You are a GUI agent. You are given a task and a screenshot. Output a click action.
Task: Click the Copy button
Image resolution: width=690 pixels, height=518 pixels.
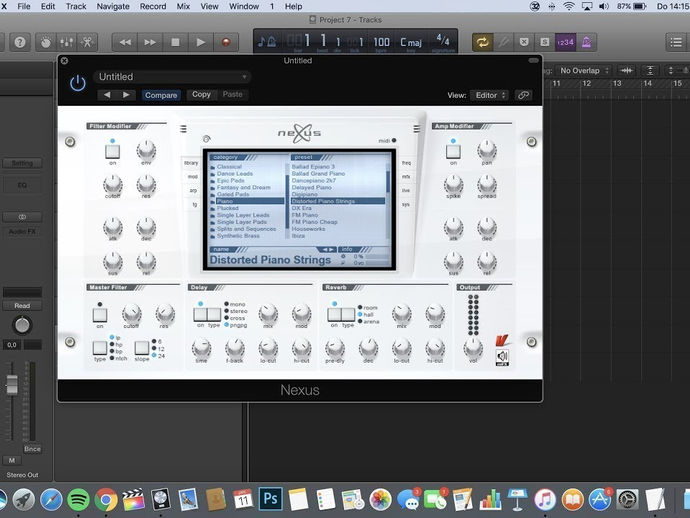click(201, 94)
